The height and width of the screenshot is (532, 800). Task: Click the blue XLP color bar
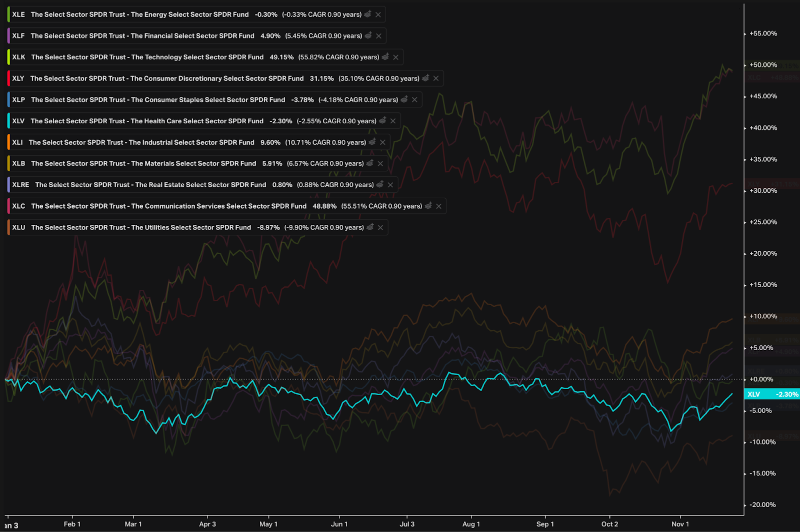pos(8,99)
